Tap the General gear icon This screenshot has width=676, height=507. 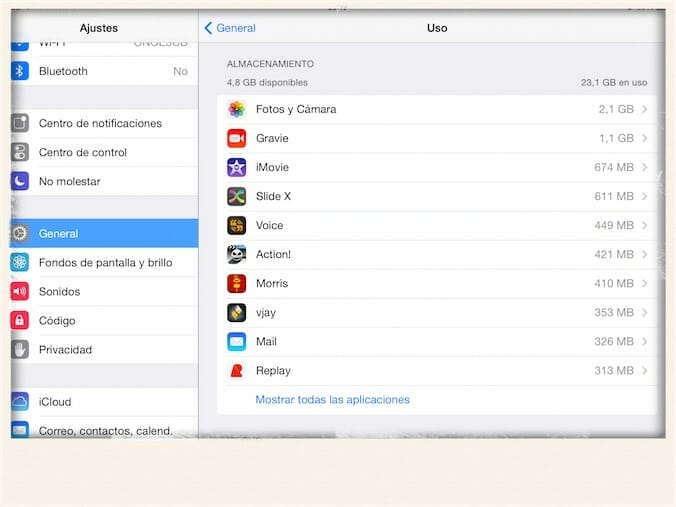(19, 233)
